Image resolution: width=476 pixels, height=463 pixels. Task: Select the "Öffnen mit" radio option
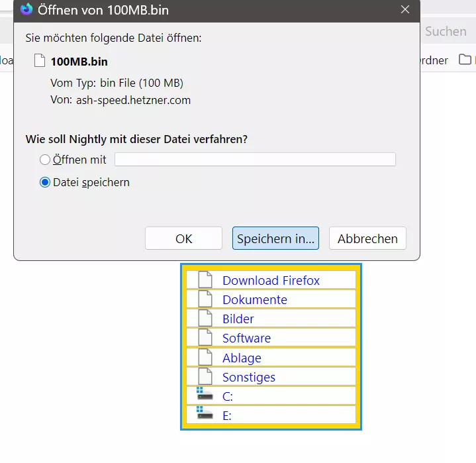point(44,160)
